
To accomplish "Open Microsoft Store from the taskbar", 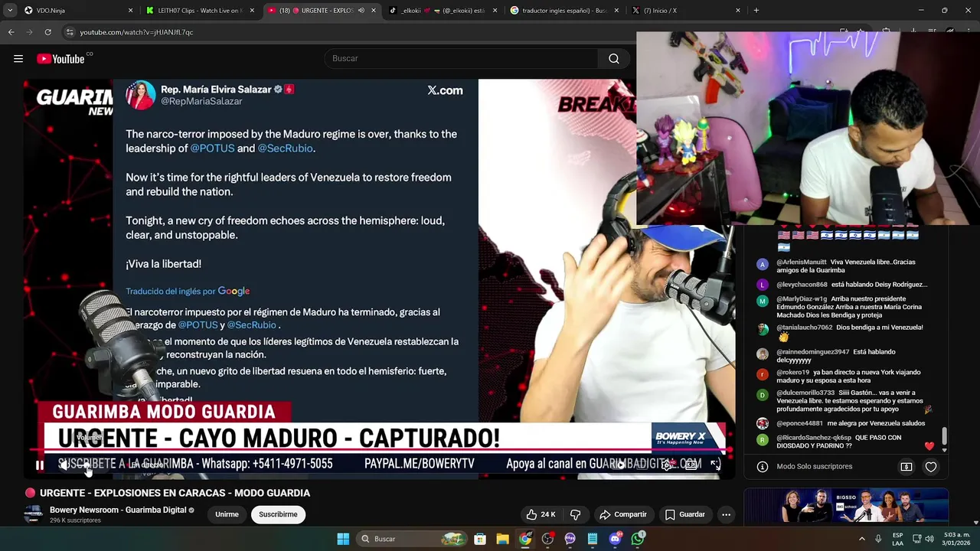I will [479, 539].
